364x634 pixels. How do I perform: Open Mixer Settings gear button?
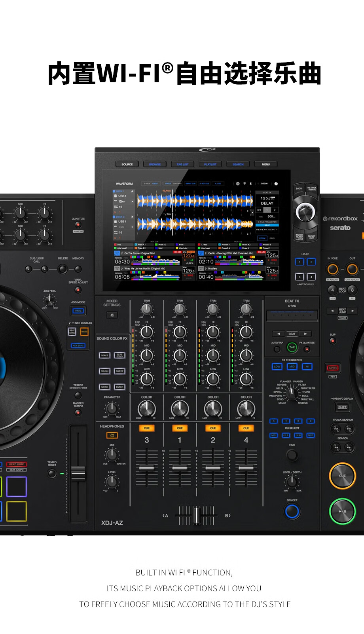click(112, 315)
